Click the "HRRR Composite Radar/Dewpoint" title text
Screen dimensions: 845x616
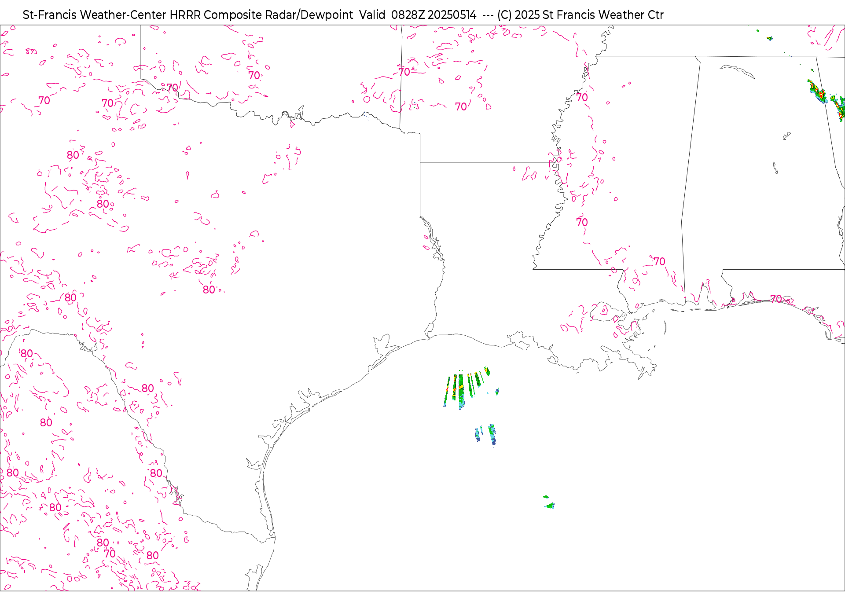click(x=261, y=15)
